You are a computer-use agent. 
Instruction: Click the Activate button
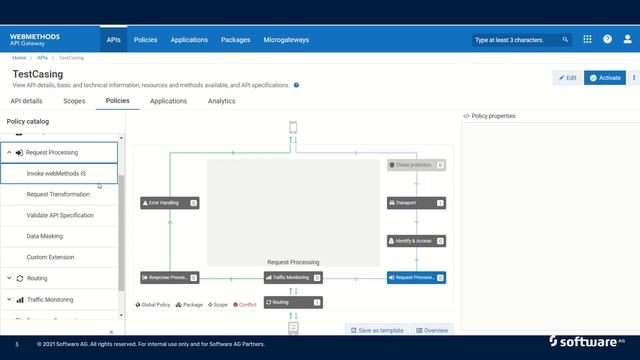(x=605, y=78)
